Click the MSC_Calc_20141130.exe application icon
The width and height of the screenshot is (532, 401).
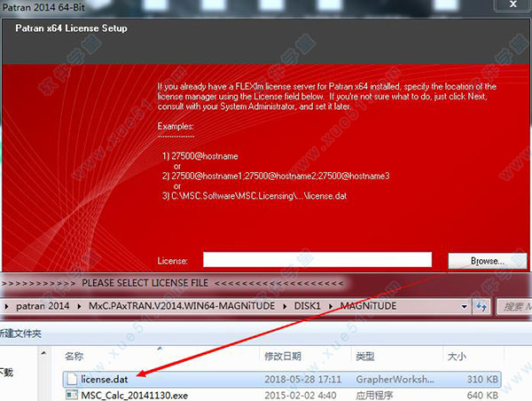tap(72, 395)
